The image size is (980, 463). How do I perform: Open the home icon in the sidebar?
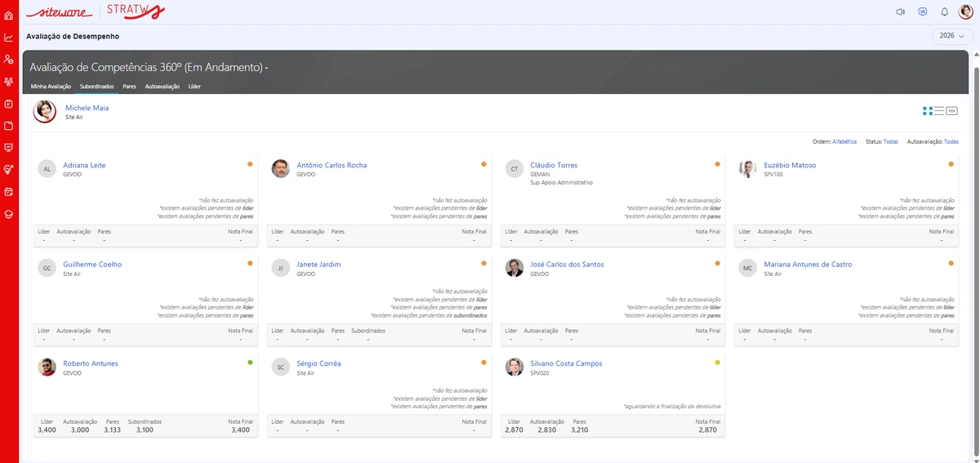[x=9, y=16]
